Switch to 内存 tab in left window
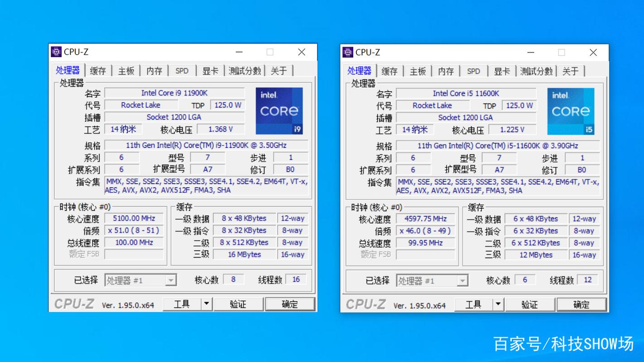Image resolution: width=644 pixels, height=362 pixels. click(154, 71)
